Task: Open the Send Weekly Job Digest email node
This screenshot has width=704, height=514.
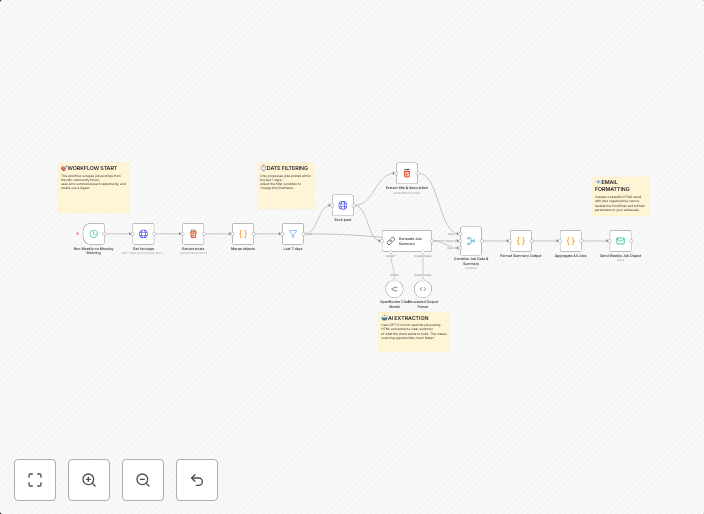Action: click(620, 241)
